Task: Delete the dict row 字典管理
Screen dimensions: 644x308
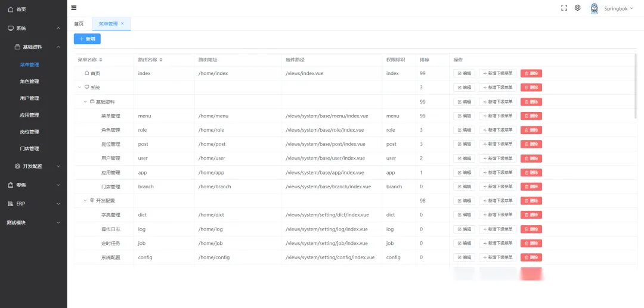Action: coord(531,215)
